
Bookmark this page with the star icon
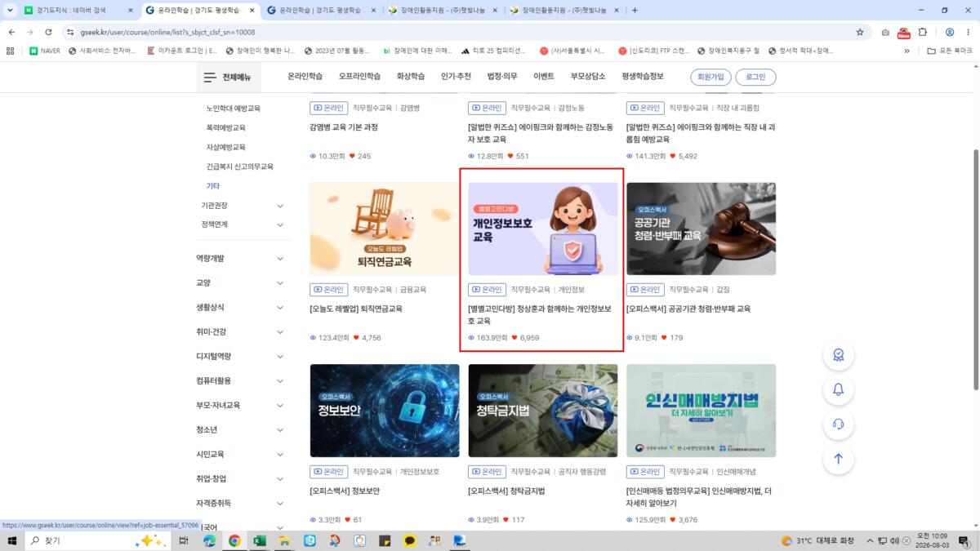(860, 32)
